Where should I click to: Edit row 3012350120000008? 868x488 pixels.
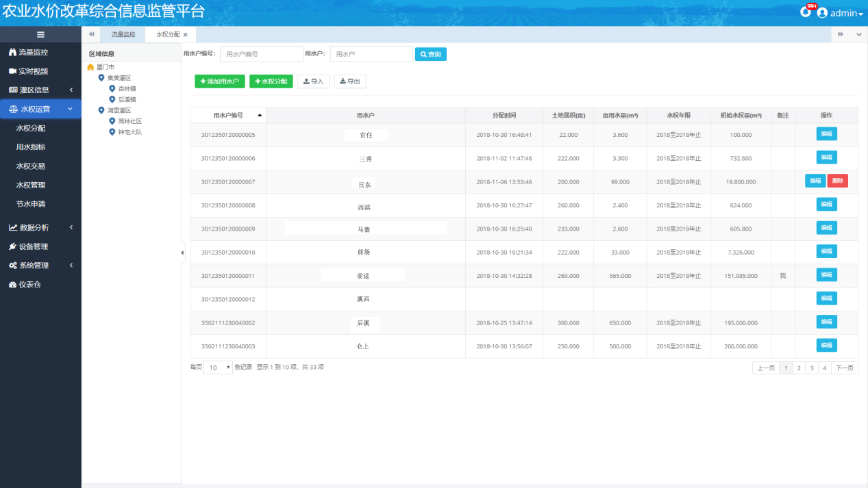827,204
